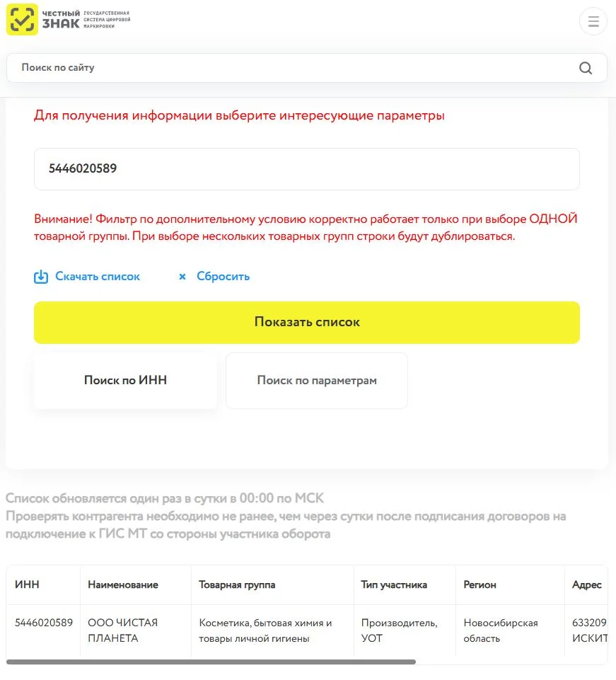Screen dimensions: 616x680
Task: Focus the Поиск по сайту field
Action: (306, 68)
